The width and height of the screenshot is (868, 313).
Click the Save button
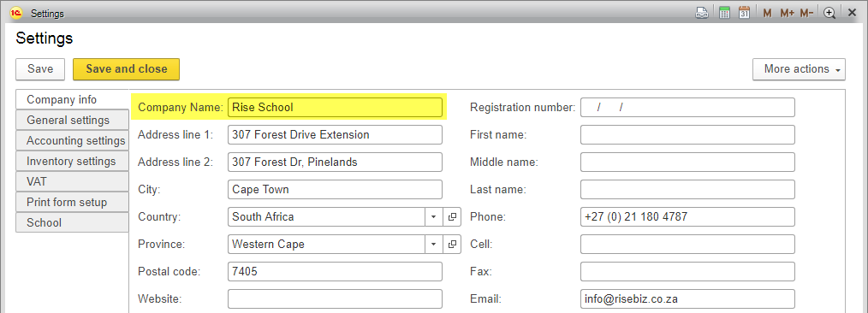click(x=40, y=69)
